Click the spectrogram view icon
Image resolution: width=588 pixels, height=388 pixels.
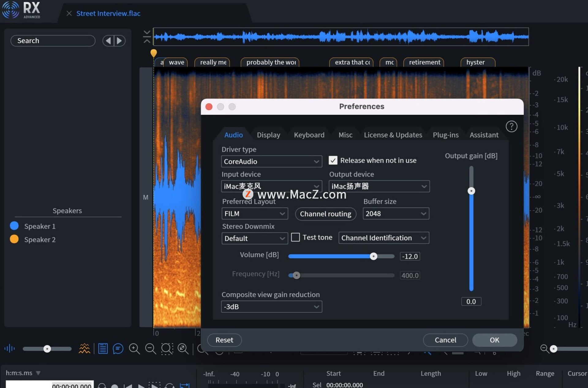[84, 348]
